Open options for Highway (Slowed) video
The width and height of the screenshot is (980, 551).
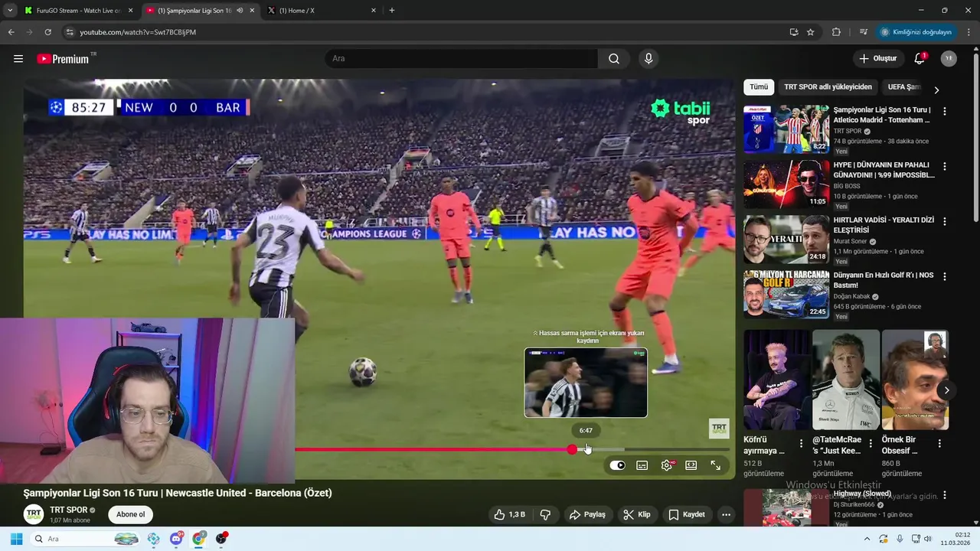coord(944,494)
